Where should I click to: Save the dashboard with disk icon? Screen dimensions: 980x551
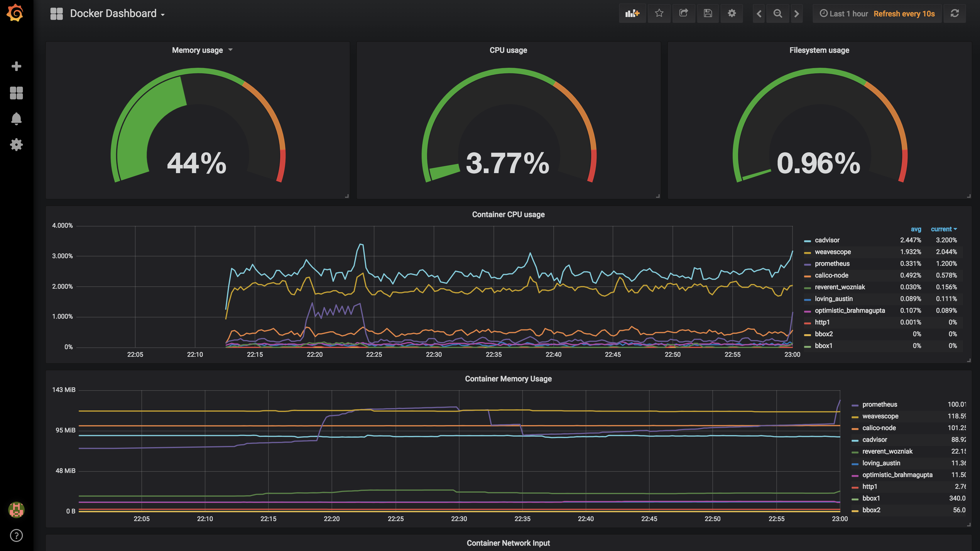708,14
